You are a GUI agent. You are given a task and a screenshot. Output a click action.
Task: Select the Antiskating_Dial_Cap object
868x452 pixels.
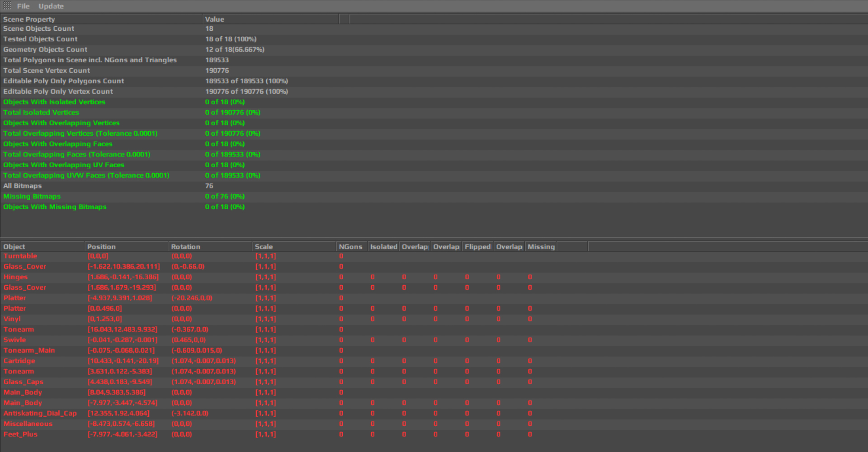[40, 413]
